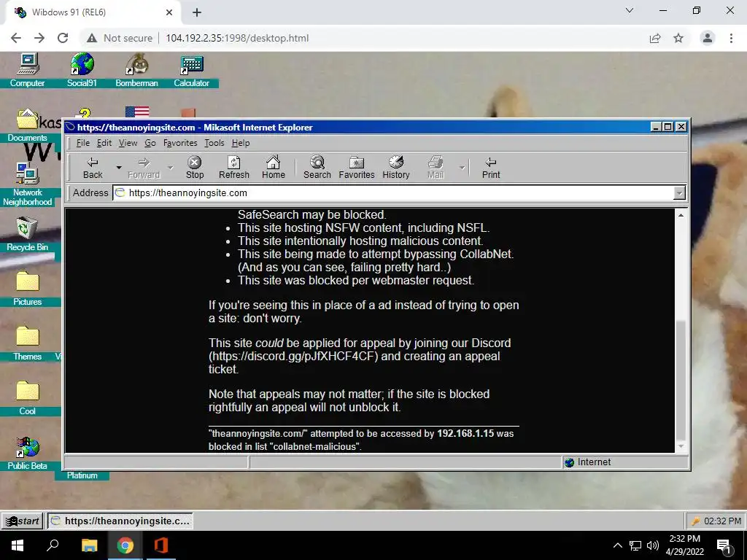Viewport: 747px width, 560px height.
Task: Go back in Chrome
Action: click(x=16, y=38)
